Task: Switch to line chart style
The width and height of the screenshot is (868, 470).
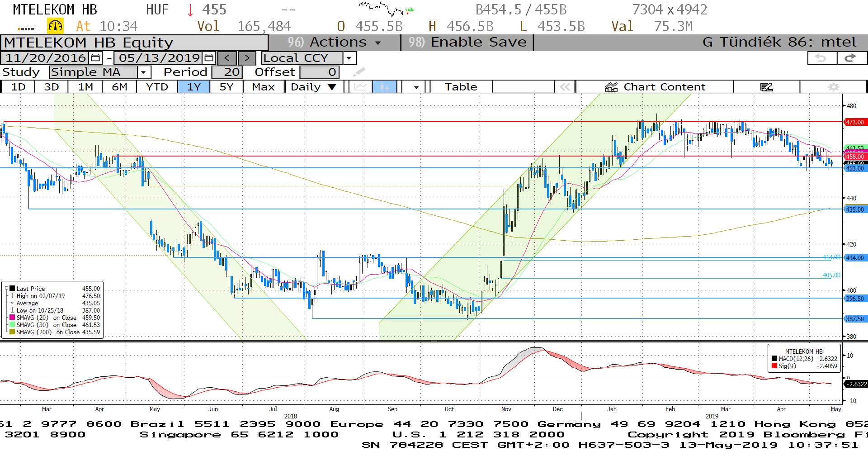Action: pyautogui.click(x=360, y=87)
